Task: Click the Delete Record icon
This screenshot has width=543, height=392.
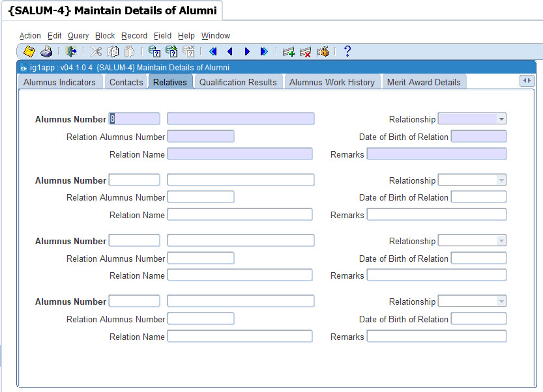Action: pos(305,51)
